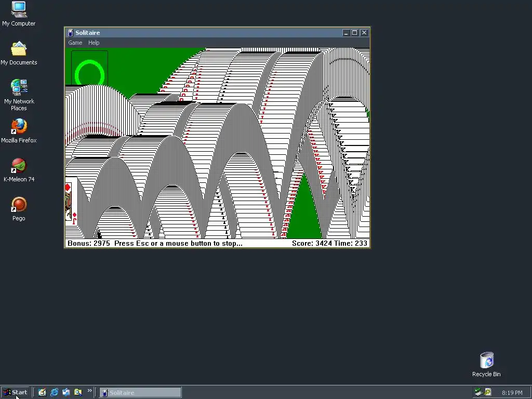Open the Pego desktop shortcut

(x=19, y=209)
